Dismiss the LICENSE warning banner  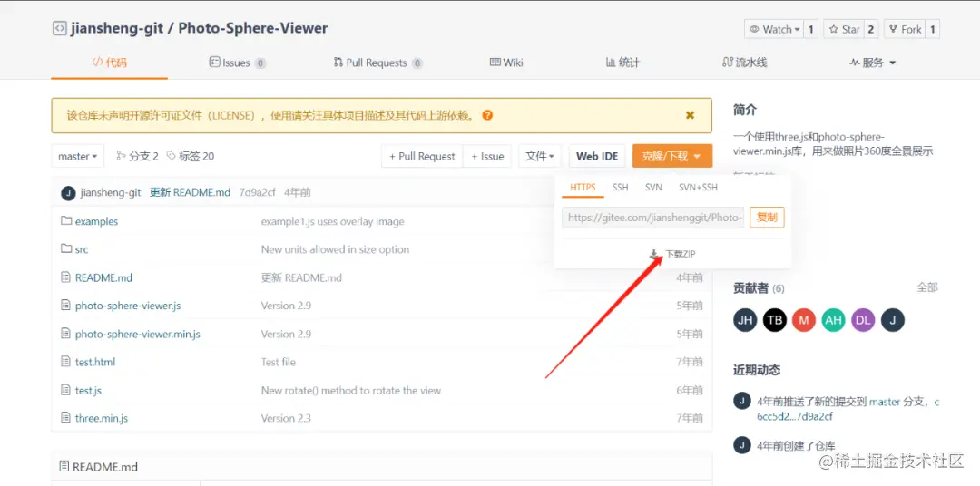[x=690, y=115]
